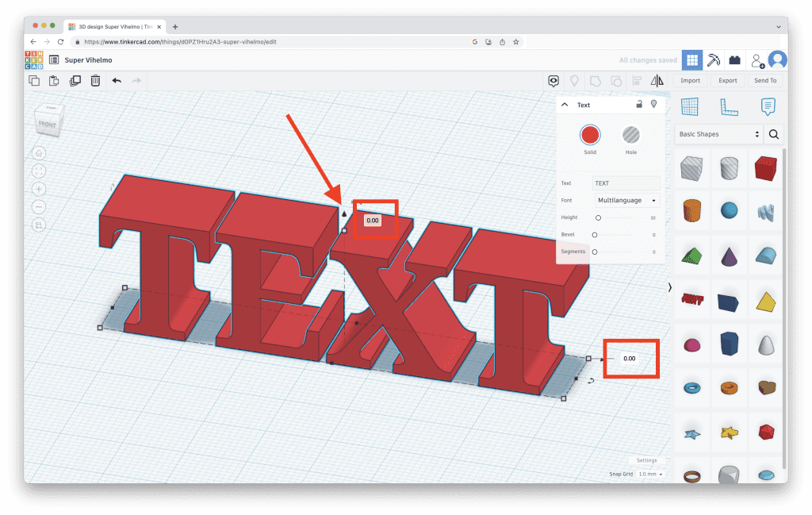Click the Home view icon
The width and height of the screenshot is (812, 515).
pos(39,153)
